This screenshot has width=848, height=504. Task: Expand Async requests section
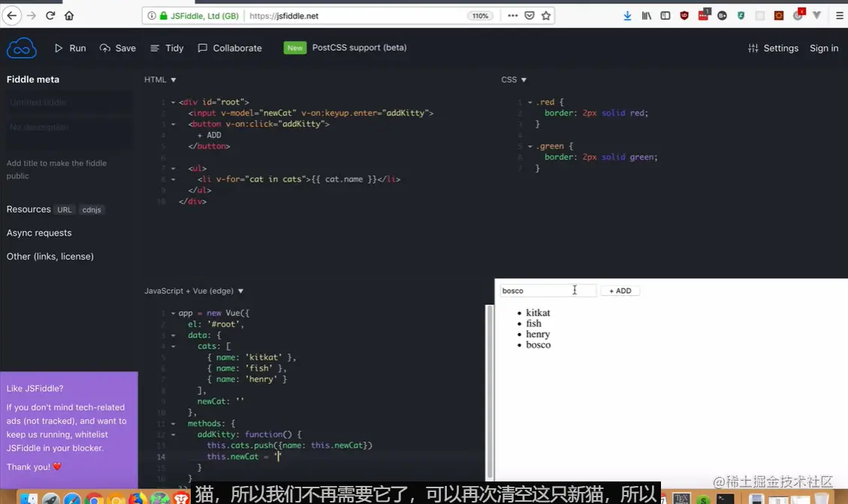39,233
